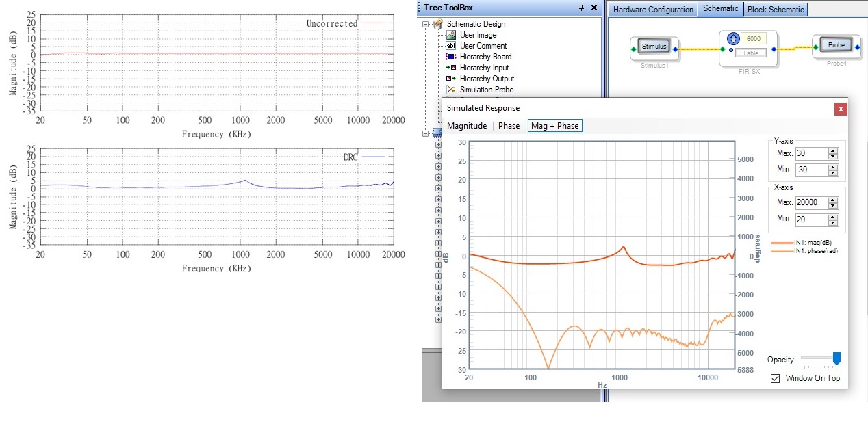The width and height of the screenshot is (868, 424).
Task: Click the 6000 taps field on FIR-SX
Action: click(754, 39)
